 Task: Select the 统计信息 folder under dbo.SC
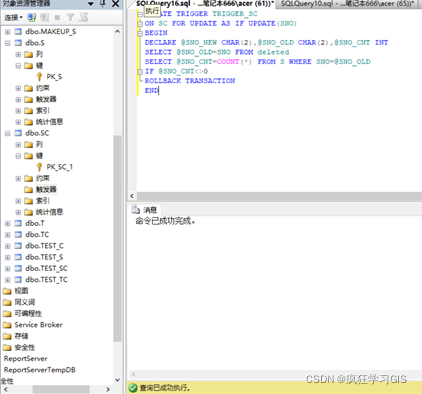pos(49,212)
